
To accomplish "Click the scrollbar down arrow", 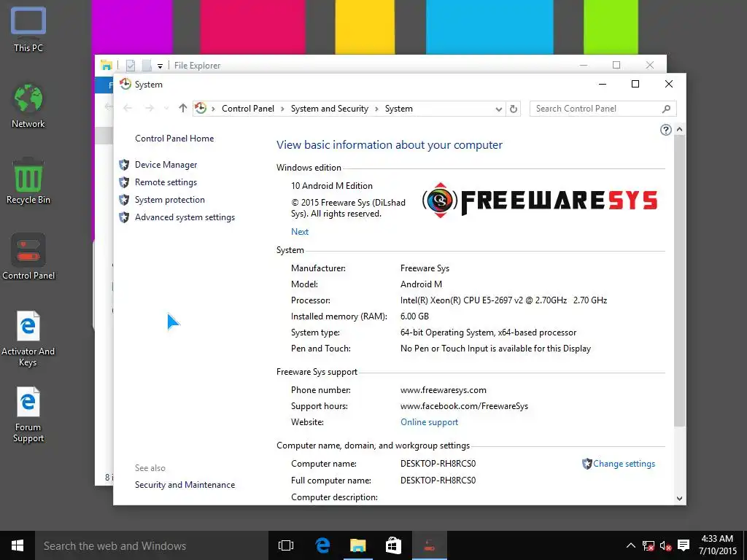I will pos(680,499).
